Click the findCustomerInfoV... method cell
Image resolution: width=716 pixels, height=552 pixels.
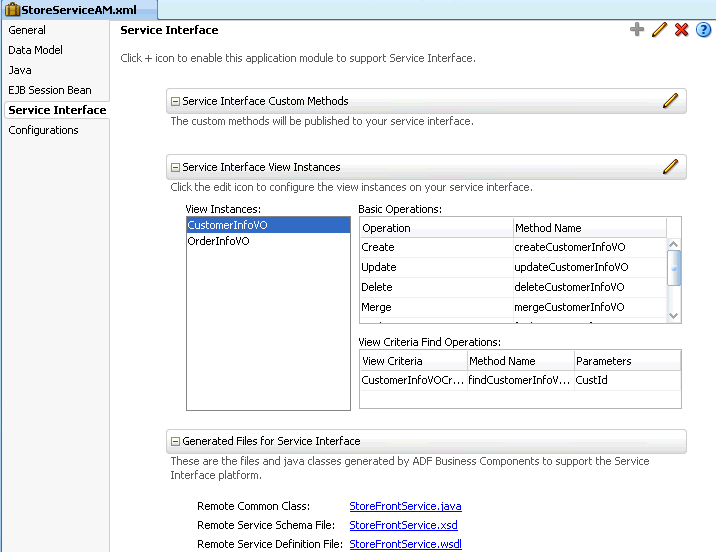[x=520, y=380]
